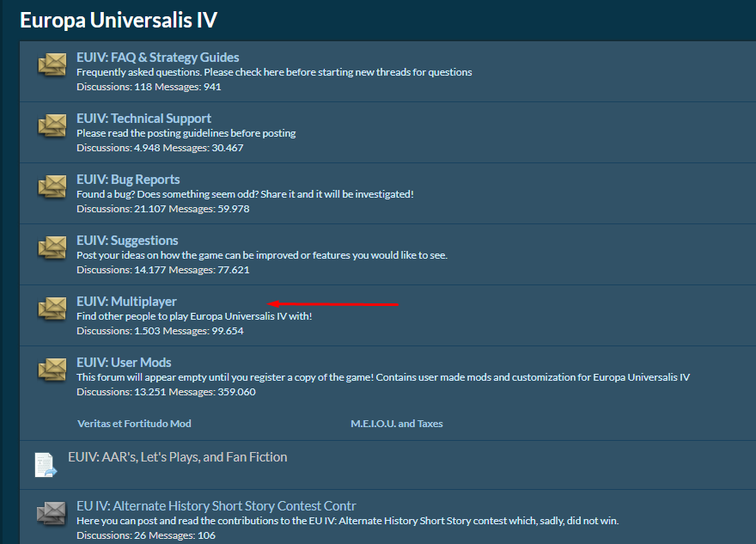The height and width of the screenshot is (544, 756).
Task: Click the envelope icon beside EUIV: FAQ & Strategy Guides
Action: (52, 65)
